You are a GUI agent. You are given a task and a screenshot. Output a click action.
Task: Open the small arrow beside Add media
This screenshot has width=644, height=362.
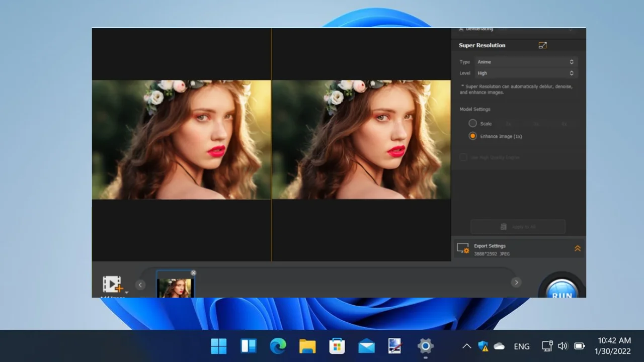(x=126, y=292)
